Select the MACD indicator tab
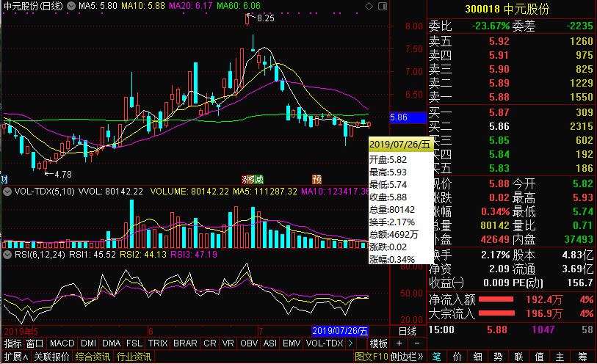Screen dimensions: 597x364 62,343
